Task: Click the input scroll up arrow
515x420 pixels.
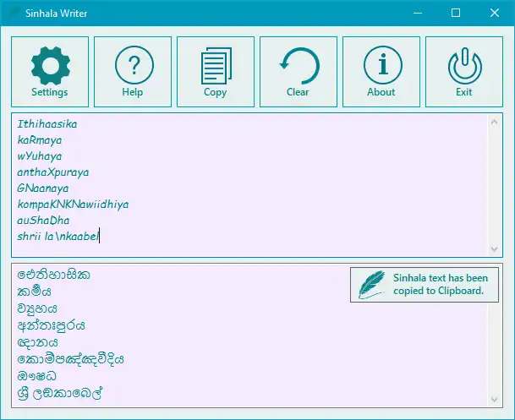Action: coord(494,123)
